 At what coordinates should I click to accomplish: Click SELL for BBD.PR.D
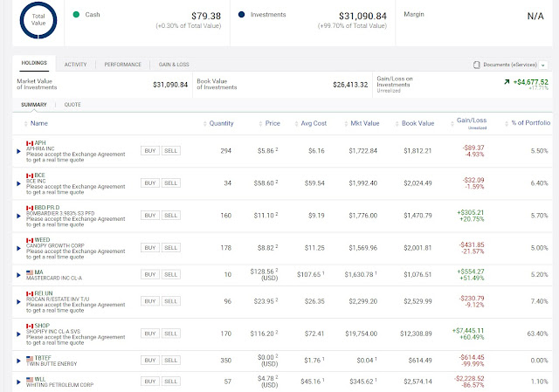[171, 216]
